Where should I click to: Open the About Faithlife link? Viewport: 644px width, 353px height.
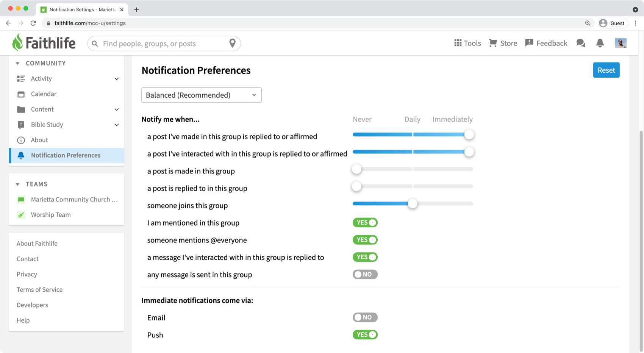37,244
